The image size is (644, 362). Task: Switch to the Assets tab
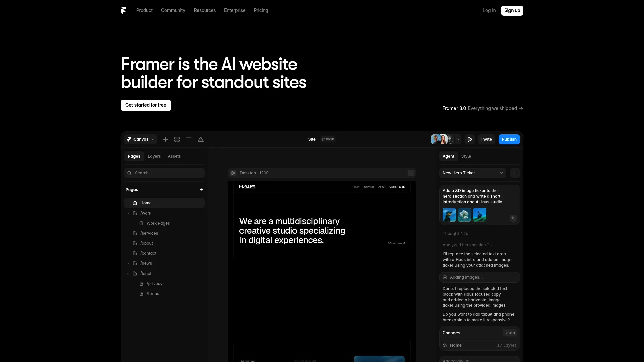(x=174, y=156)
